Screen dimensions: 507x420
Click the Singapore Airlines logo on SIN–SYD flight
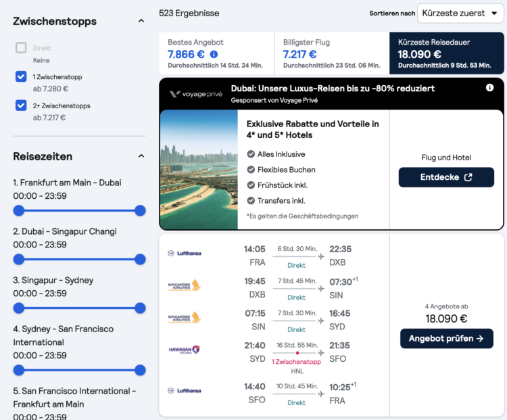coord(185,317)
